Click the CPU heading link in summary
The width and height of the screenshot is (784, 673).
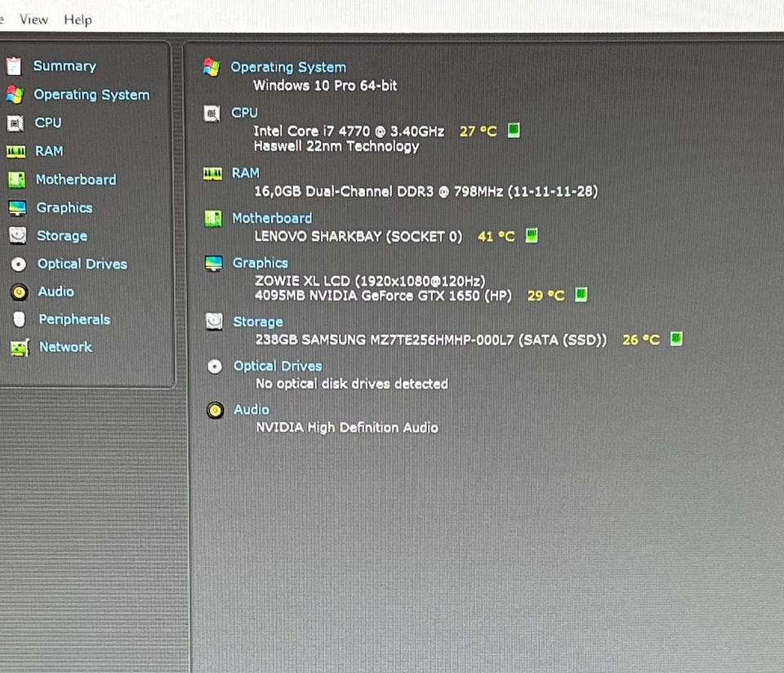pos(244,113)
